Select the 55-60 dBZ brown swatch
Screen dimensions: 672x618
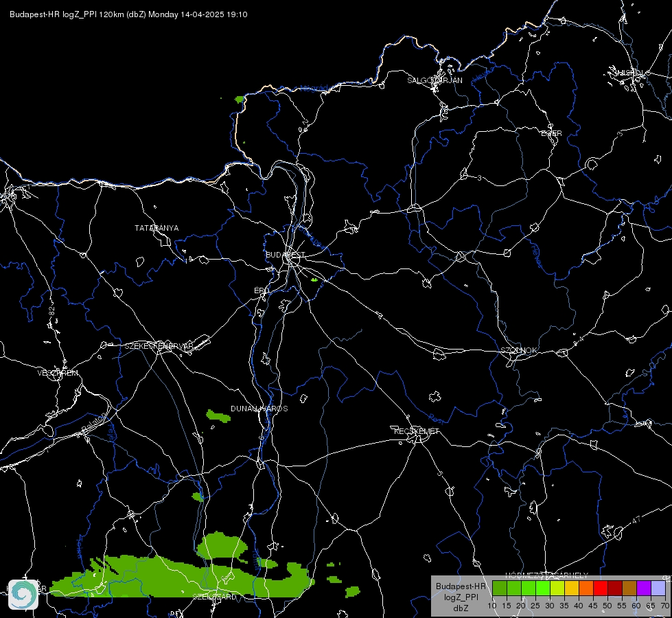coord(629,588)
